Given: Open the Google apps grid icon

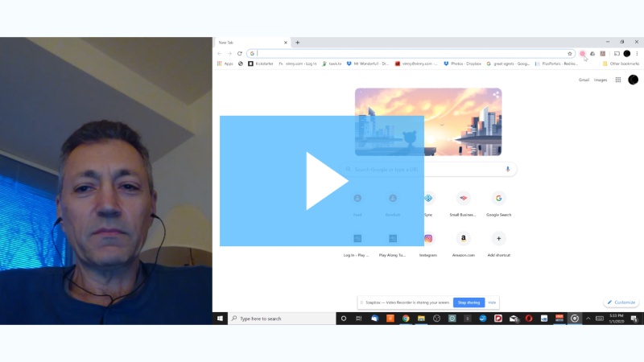Looking at the screenshot, I should pos(617,80).
